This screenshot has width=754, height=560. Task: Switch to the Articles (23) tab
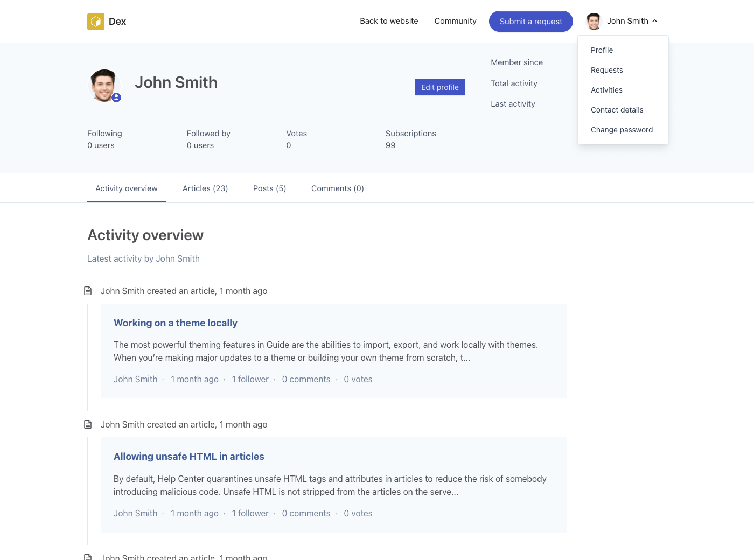tap(205, 188)
